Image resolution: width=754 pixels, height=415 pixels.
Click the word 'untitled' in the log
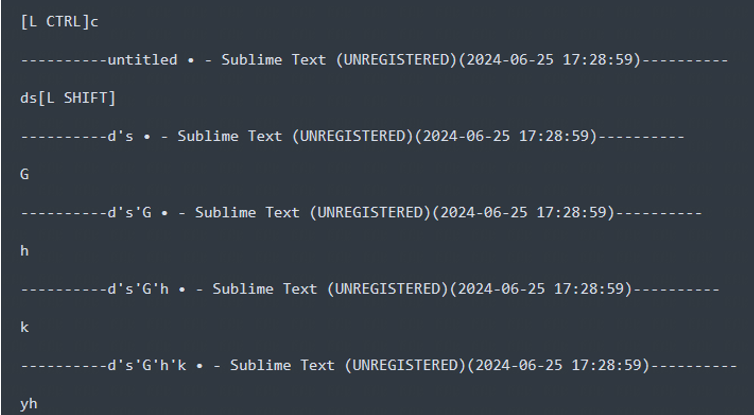click(142, 60)
